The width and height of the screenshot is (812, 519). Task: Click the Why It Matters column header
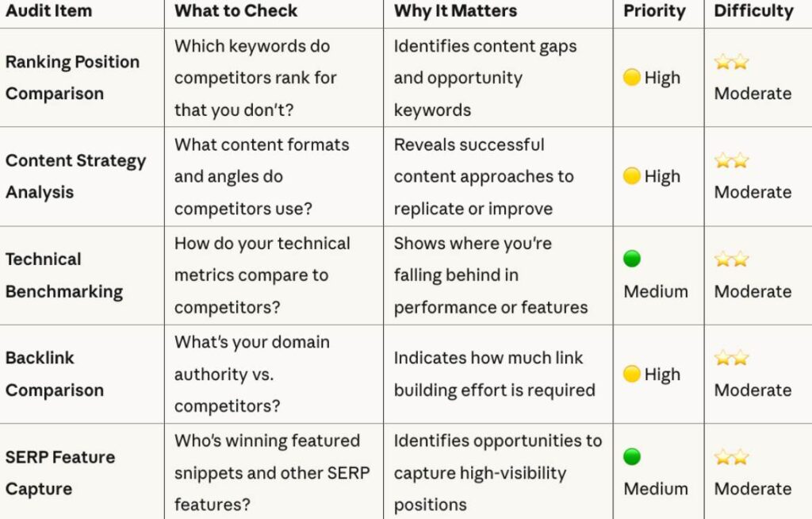click(455, 11)
